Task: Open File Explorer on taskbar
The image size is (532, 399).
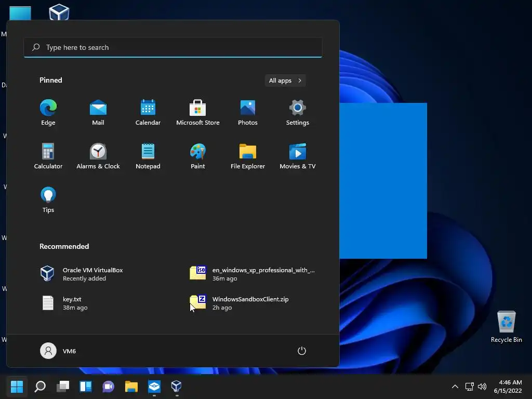Action: click(131, 386)
